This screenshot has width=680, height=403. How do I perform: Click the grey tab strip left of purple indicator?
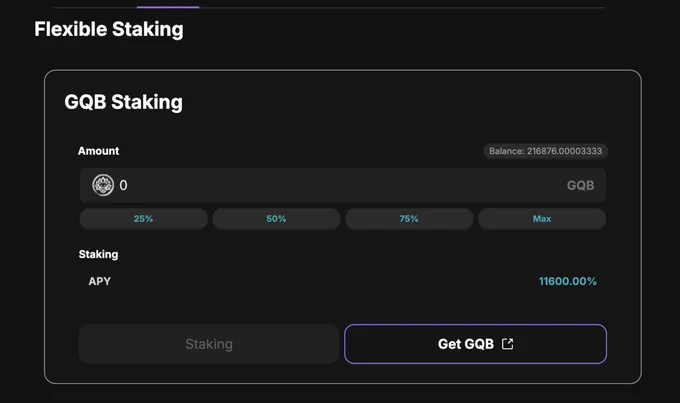tap(95, 7)
